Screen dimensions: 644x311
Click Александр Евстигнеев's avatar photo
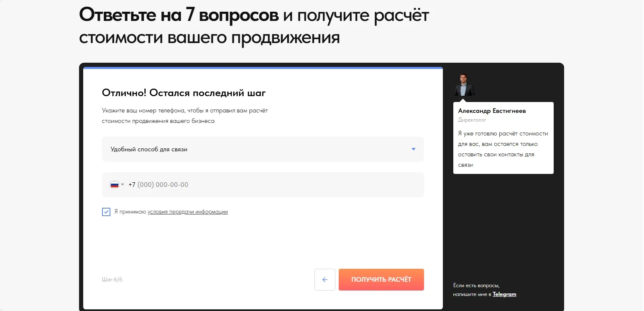[464, 85]
